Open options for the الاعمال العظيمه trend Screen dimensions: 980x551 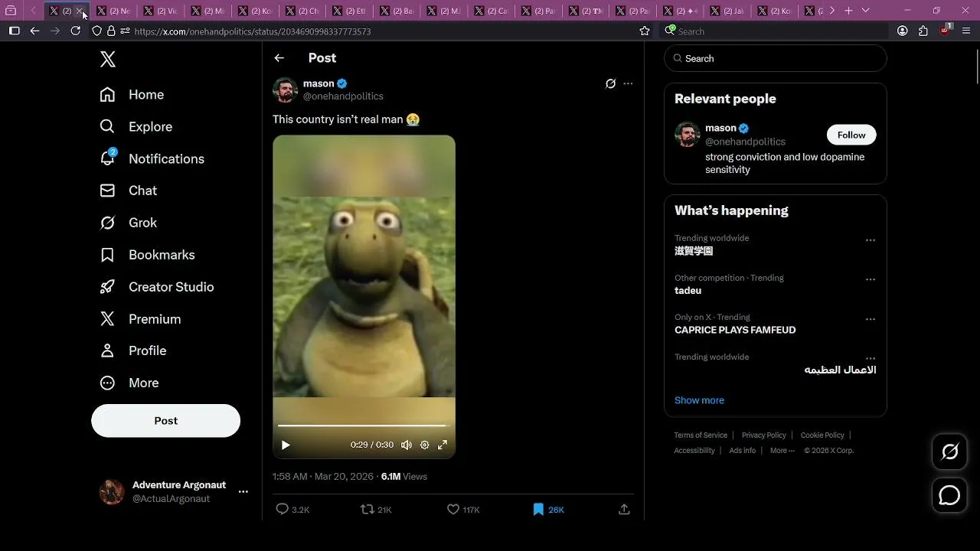[870, 358]
